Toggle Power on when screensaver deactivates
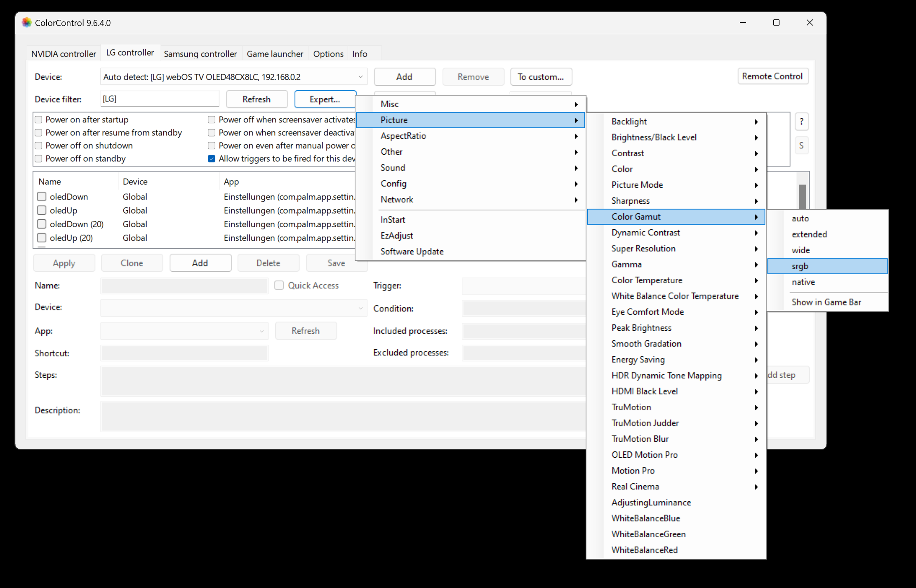 point(212,133)
